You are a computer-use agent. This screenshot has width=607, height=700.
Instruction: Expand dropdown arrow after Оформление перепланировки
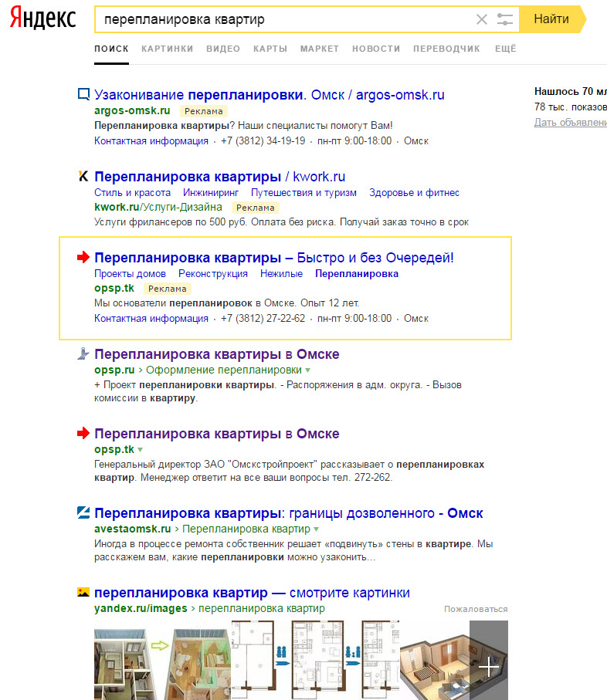click(x=307, y=370)
